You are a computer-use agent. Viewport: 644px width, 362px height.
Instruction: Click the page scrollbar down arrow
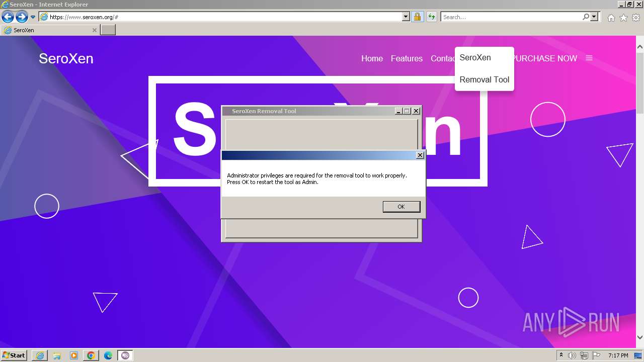point(640,337)
